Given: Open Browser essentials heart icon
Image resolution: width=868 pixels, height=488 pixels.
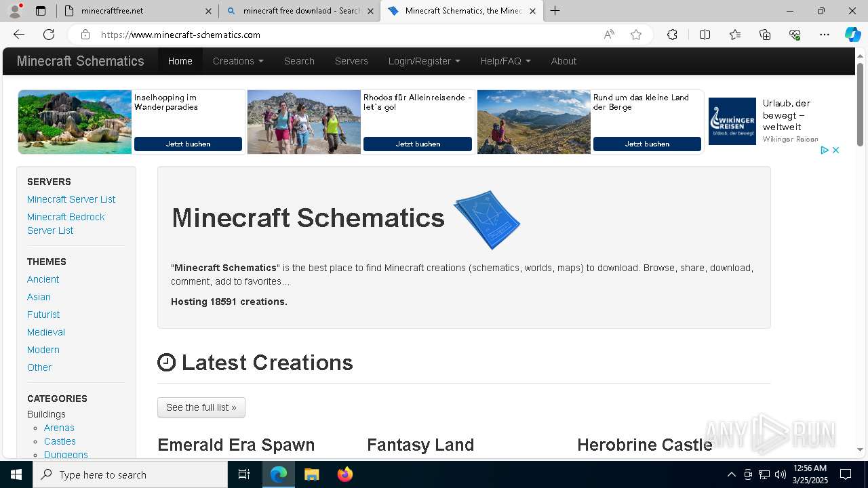Looking at the screenshot, I should coord(795,35).
